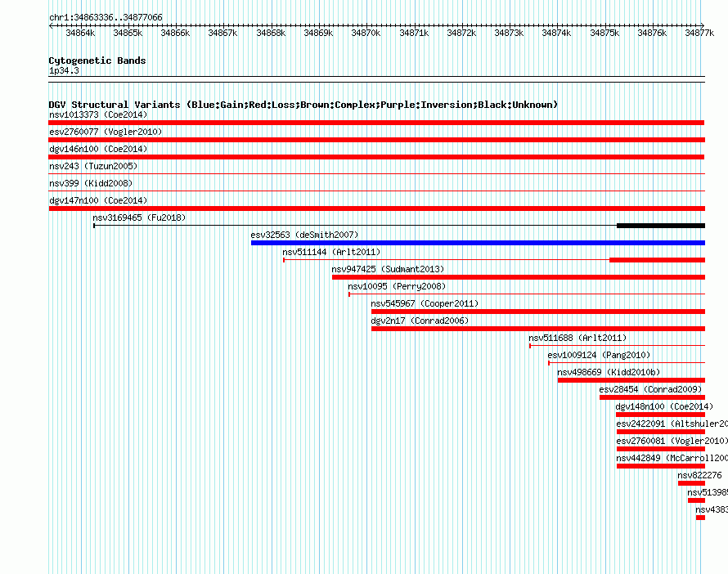Image resolution: width=728 pixels, height=574 pixels.
Task: Click the nsv1013373 (Coe2014) variant label
Action: [98, 114]
